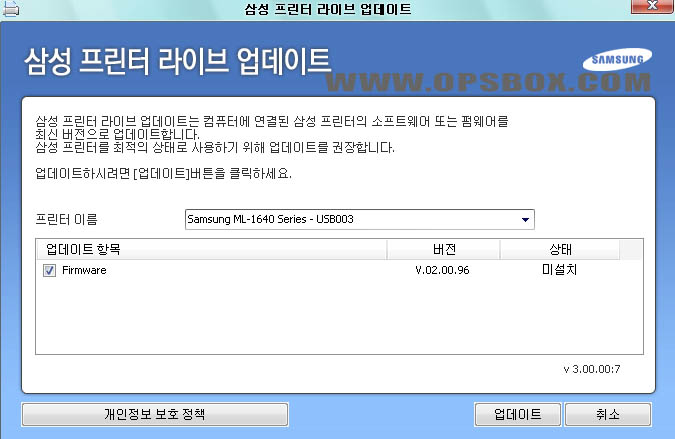Click the 미설치 status text
This screenshot has width=675, height=439.
point(559,270)
